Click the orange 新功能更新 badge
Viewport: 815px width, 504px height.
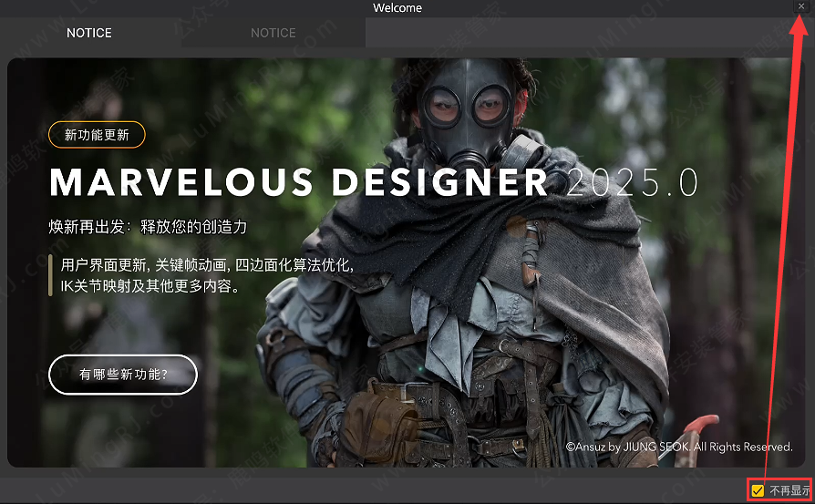point(97,135)
